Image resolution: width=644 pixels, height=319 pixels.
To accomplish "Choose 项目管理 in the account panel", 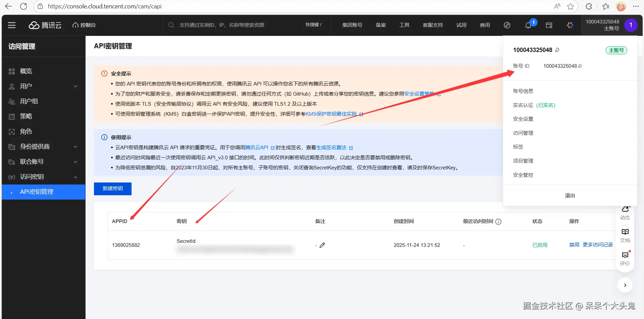I will pos(523,161).
